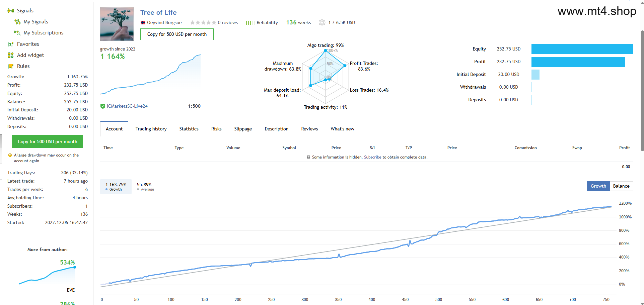Click the Volume column header
644x305 pixels.
coord(233,148)
